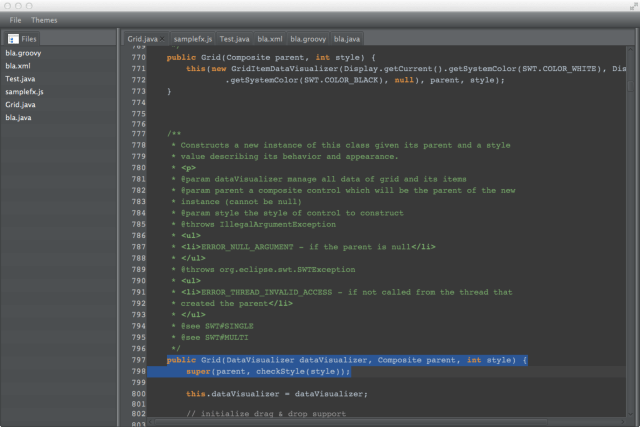Click line number 800 in gutter
This screenshot has height=427, width=640.
pyautogui.click(x=138, y=394)
